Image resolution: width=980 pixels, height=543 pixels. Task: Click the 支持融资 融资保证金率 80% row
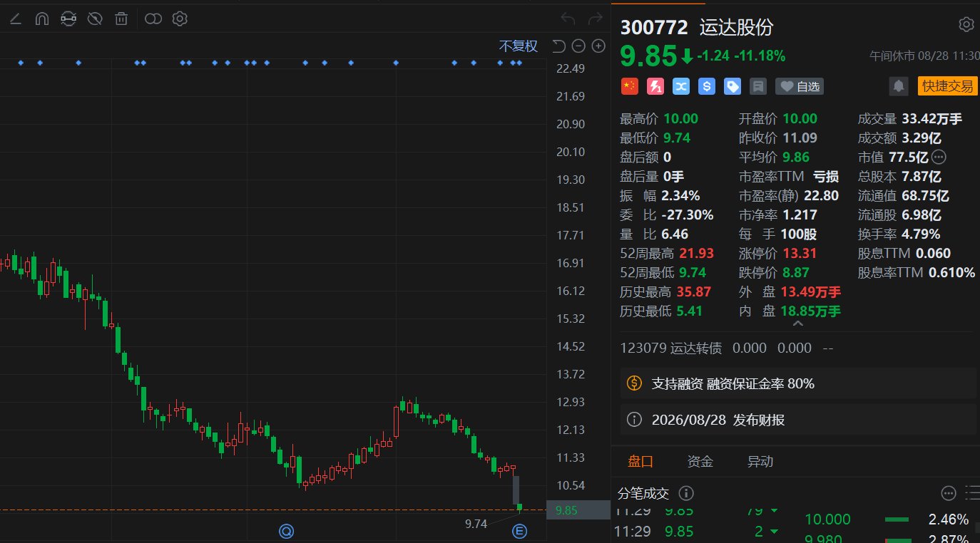click(x=797, y=383)
